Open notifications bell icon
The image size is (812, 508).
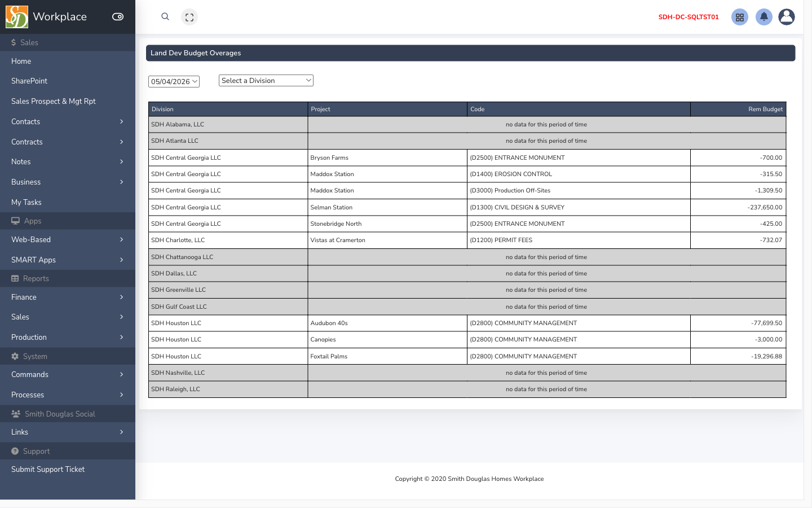point(764,17)
